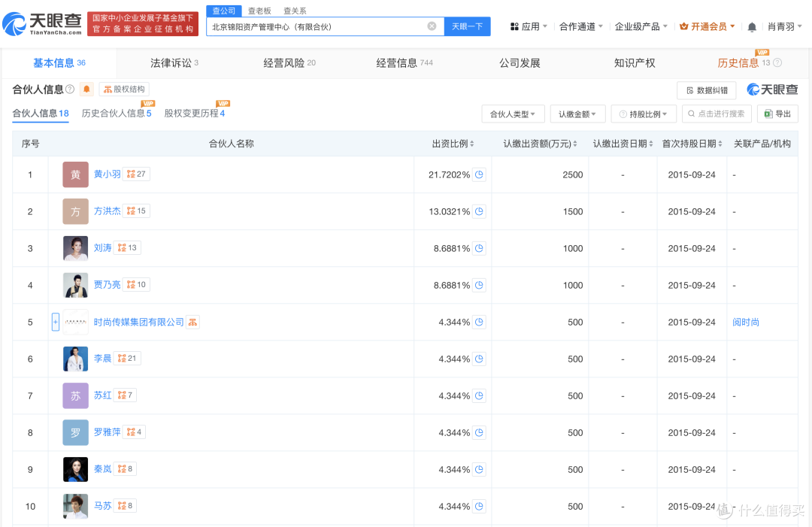Open 李晨's 21 related companies badge
The width and height of the screenshot is (812, 527).
pos(127,359)
